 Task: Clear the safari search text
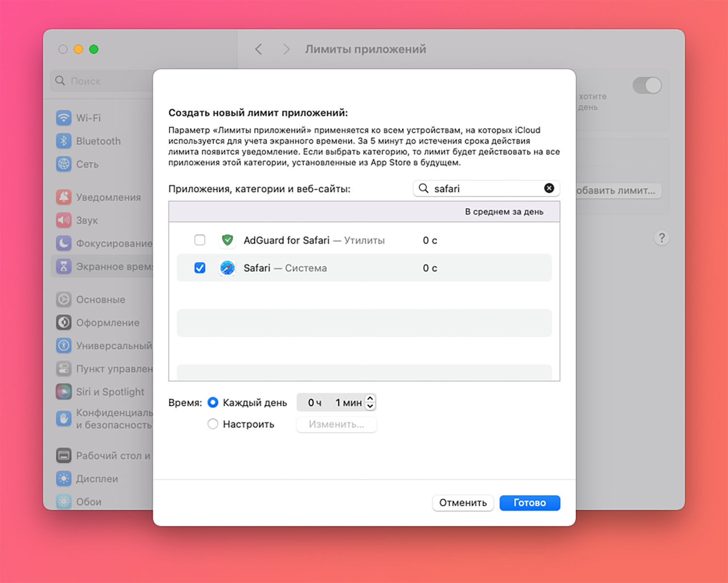(x=549, y=188)
